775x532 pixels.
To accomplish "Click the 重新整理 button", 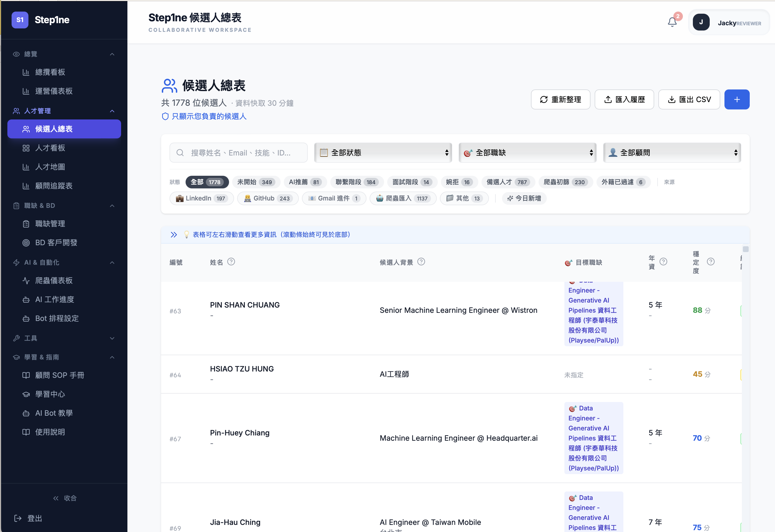I will coord(560,99).
